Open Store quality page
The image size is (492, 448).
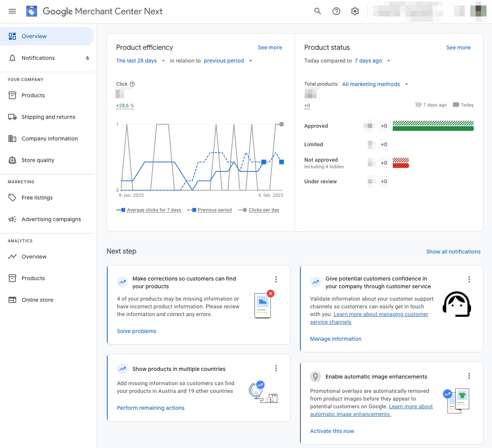[x=47, y=160]
